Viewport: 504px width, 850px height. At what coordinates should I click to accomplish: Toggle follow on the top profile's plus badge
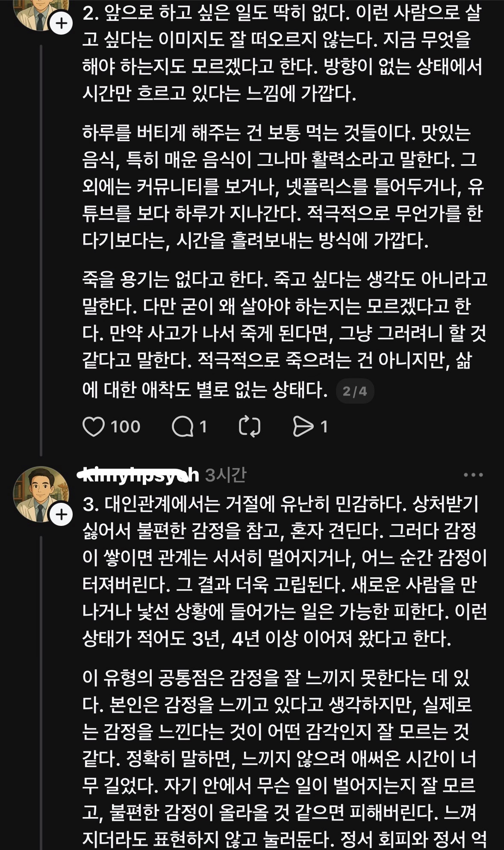(61, 24)
